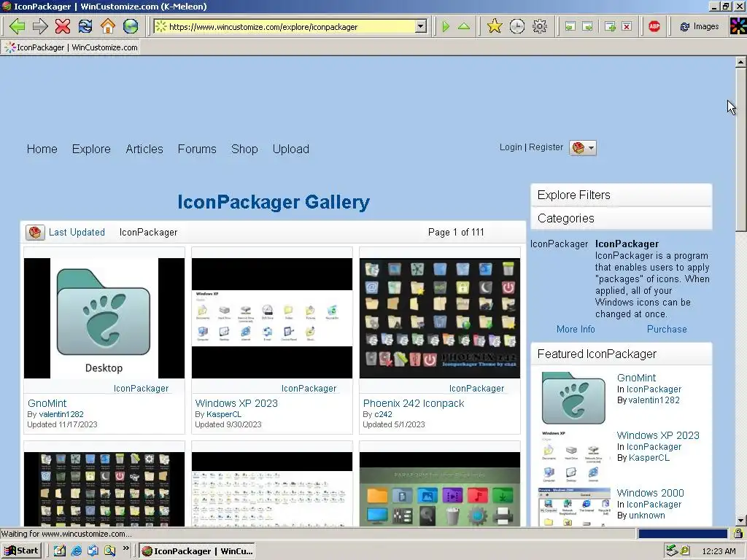Open the Phoenix 242 Iconpack gallery thumbnail

(440, 318)
